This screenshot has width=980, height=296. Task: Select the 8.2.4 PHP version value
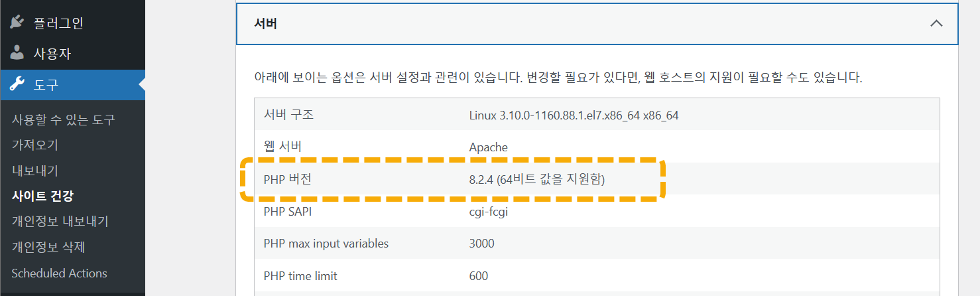(x=537, y=179)
